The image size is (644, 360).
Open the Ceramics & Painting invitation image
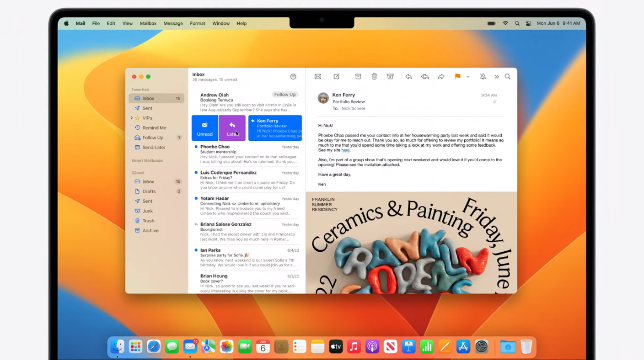(x=411, y=243)
